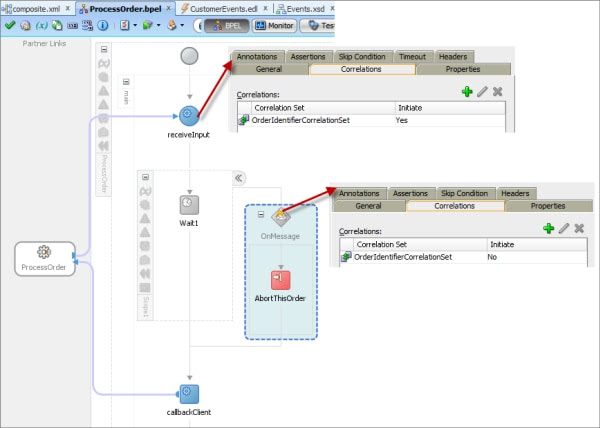Add a correlation with upper green plus
This screenshot has width=600, height=428.
coord(467,91)
